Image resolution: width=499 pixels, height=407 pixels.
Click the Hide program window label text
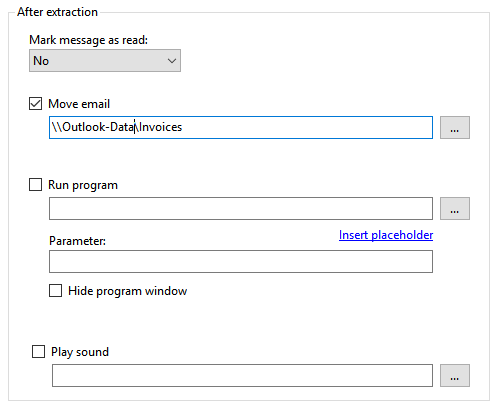(x=128, y=291)
